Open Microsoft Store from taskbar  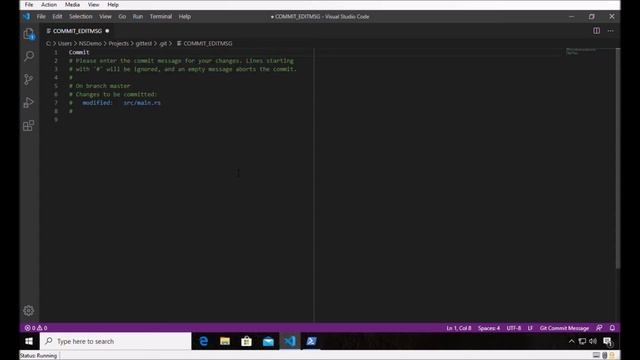point(247,341)
